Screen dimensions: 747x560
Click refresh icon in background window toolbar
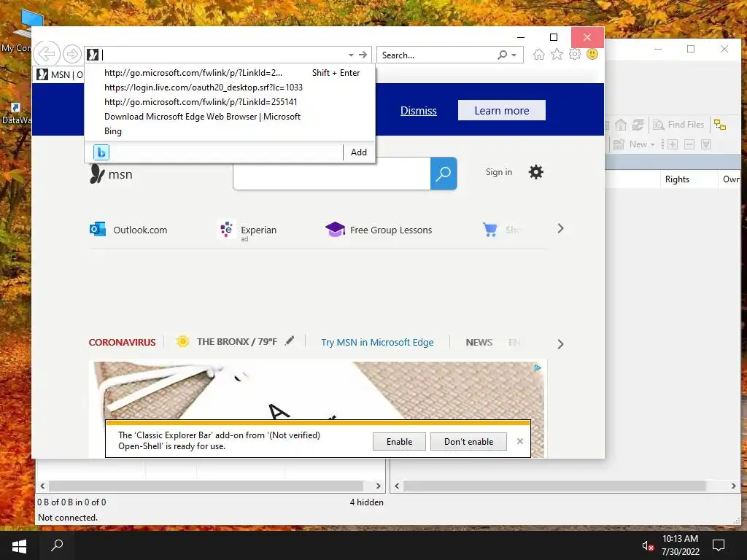[x=638, y=125]
